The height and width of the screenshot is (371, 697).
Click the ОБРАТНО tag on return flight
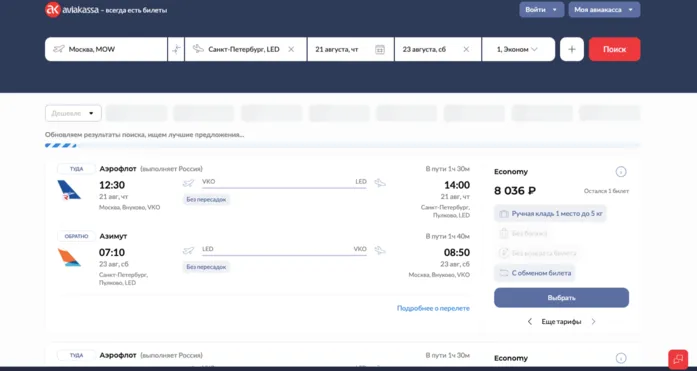(x=76, y=236)
